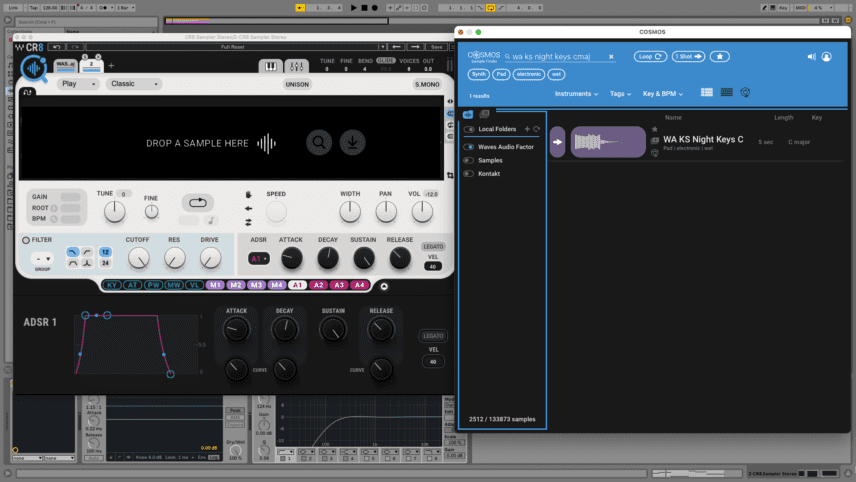The width and height of the screenshot is (856, 482).
Task: Open the CR8 sample finder magnifier logo
Action: pyautogui.click(x=34, y=69)
